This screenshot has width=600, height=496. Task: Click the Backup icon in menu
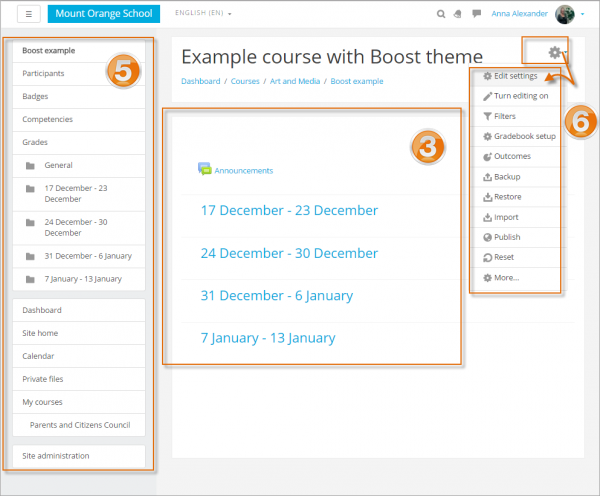(486, 177)
